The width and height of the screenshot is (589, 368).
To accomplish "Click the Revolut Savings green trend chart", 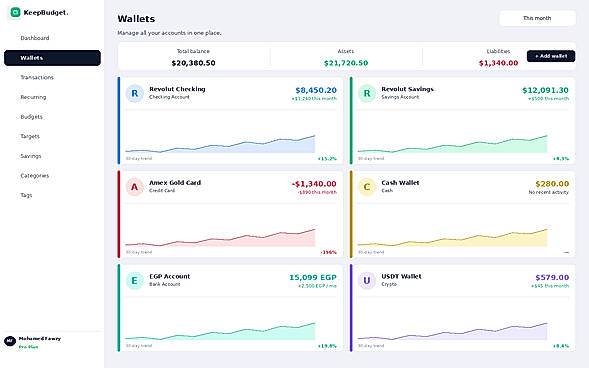I will [x=452, y=144].
